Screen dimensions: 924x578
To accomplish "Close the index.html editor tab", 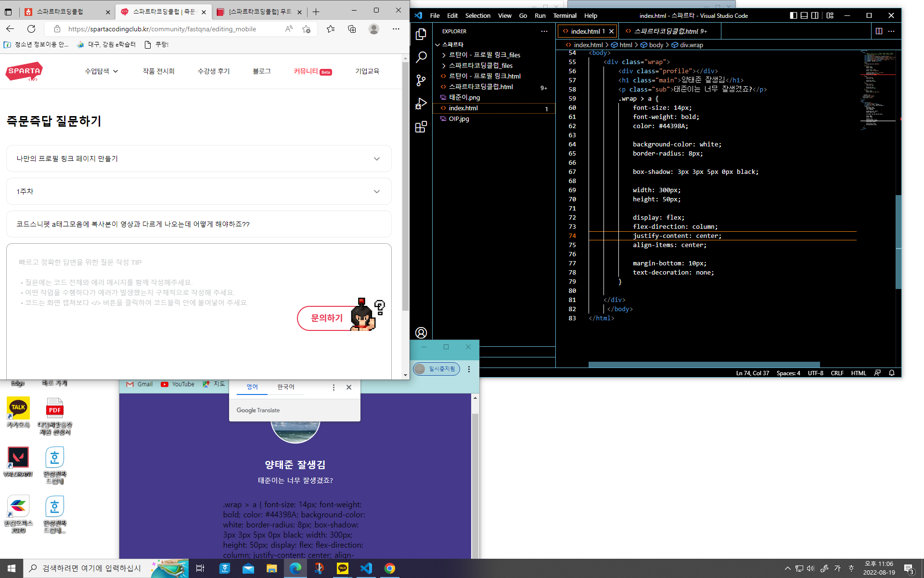I will click(611, 31).
